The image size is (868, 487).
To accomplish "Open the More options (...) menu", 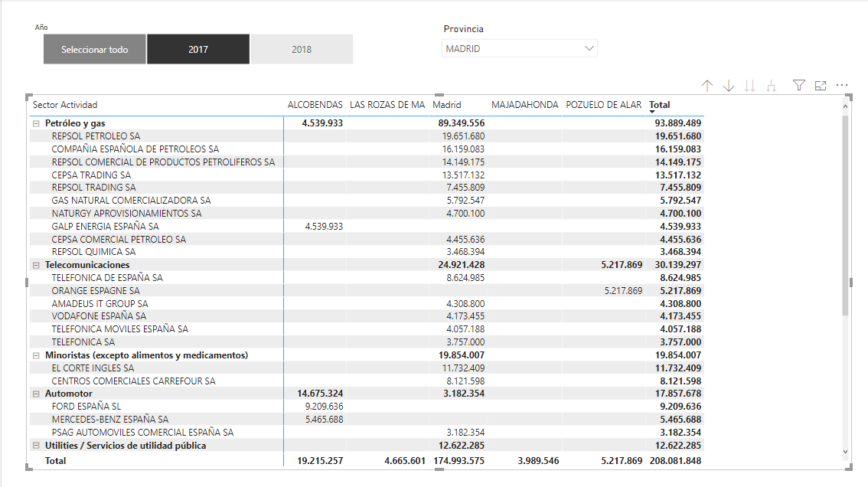I will coord(842,86).
